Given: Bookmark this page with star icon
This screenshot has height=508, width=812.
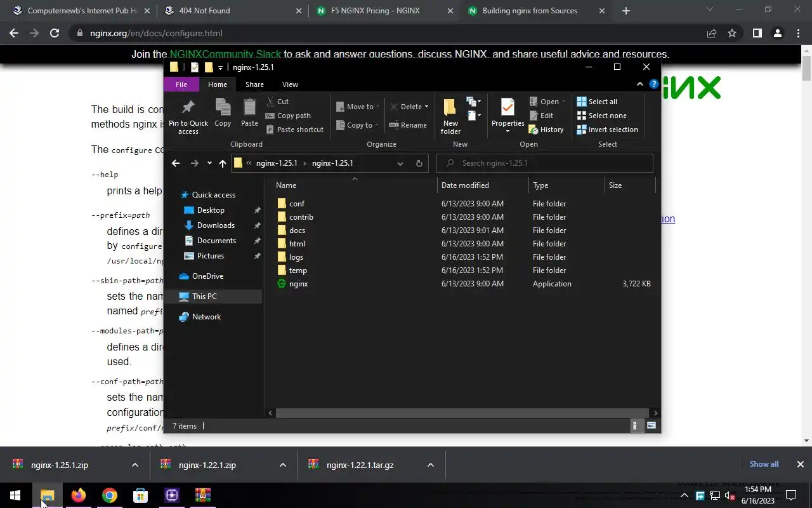Looking at the screenshot, I should pyautogui.click(x=733, y=33).
